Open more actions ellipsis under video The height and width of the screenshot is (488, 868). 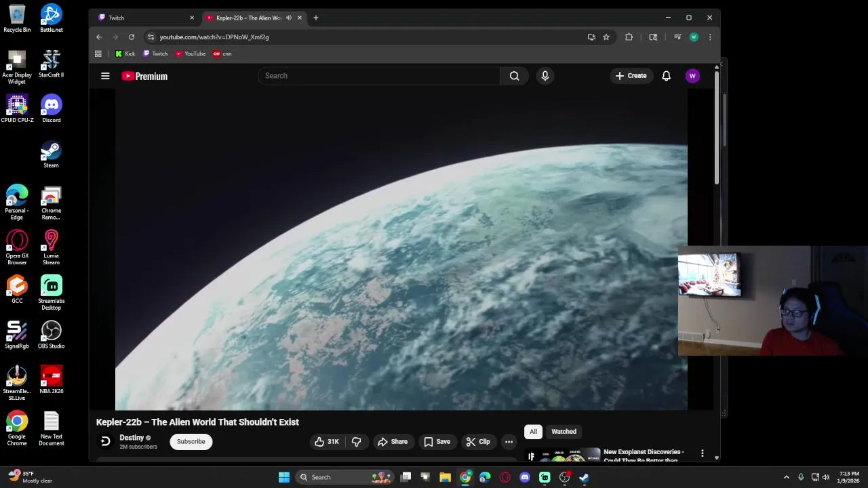tap(509, 442)
